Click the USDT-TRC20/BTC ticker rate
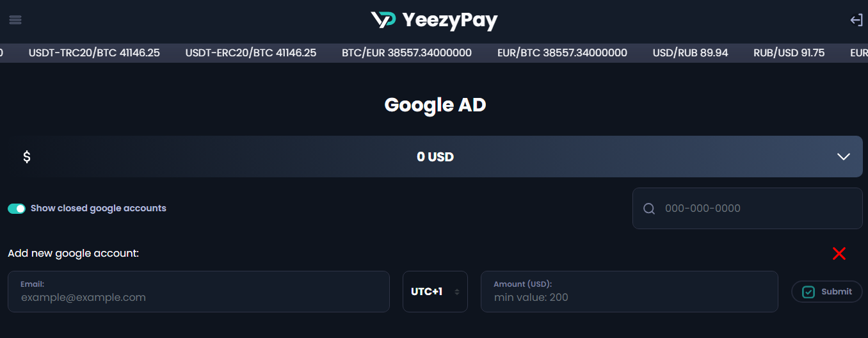 tap(94, 52)
